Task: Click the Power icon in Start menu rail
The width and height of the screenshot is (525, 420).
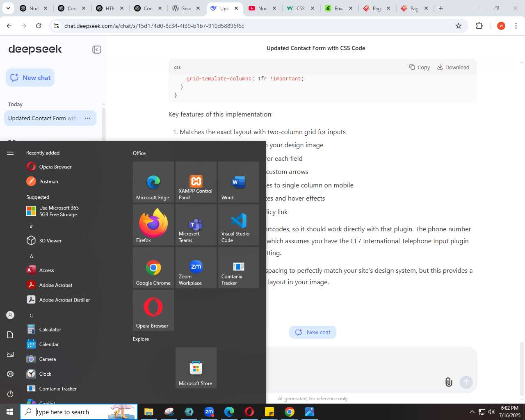Action: [x=10, y=394]
